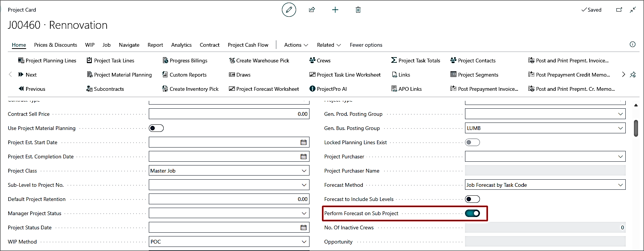Click the share icon in header
This screenshot has width=644, height=251.
tap(312, 10)
